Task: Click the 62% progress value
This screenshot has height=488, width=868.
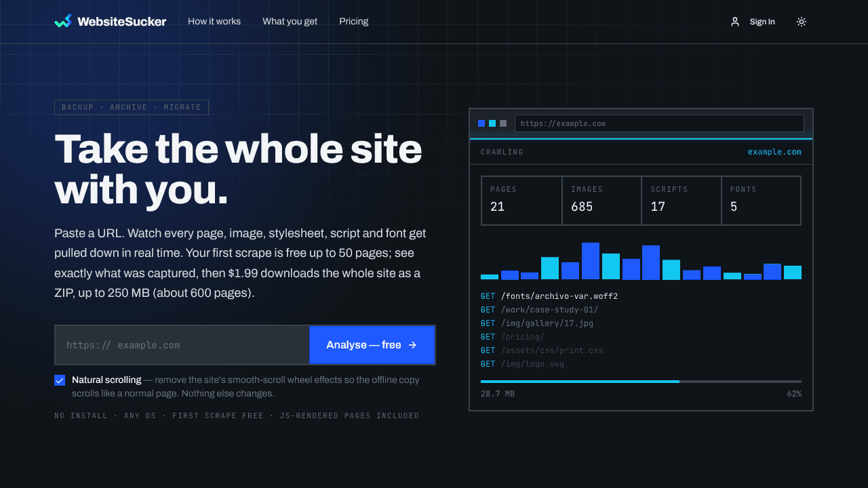Action: [794, 394]
